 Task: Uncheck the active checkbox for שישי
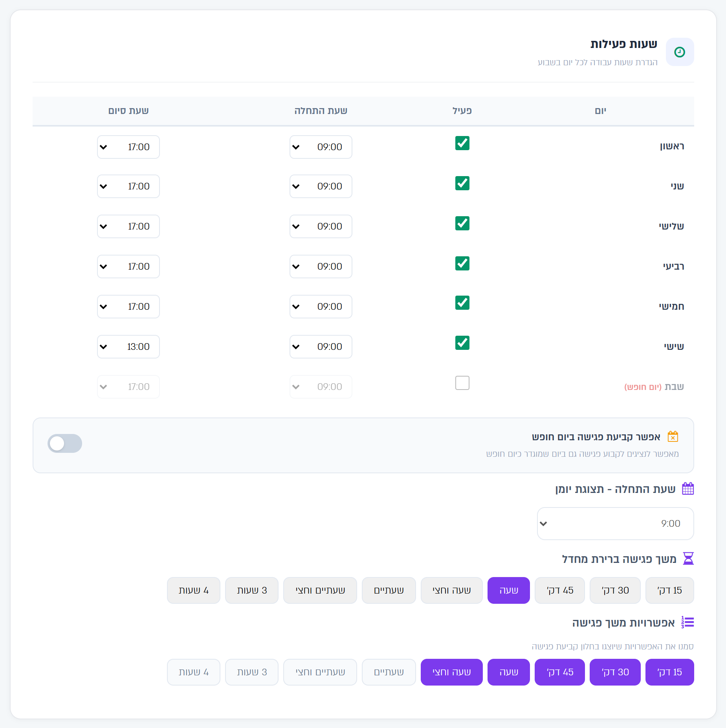pos(462,343)
